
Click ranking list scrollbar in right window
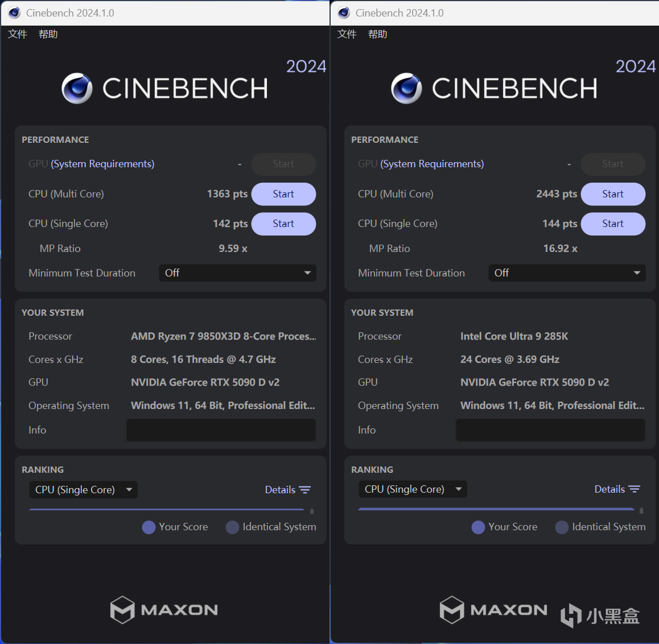[641, 511]
